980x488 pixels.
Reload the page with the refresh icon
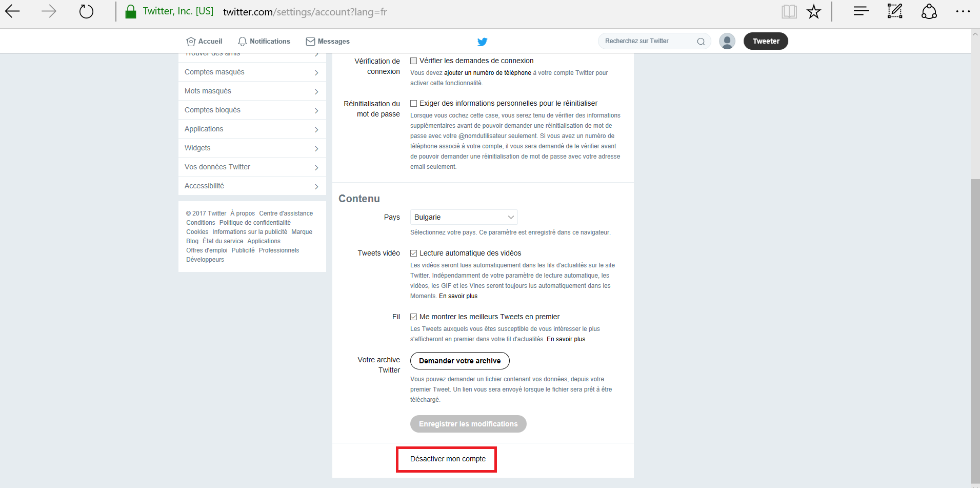[x=86, y=11]
